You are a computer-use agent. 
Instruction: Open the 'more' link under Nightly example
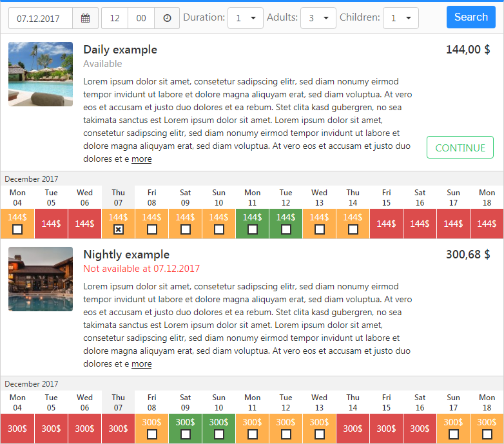point(141,364)
